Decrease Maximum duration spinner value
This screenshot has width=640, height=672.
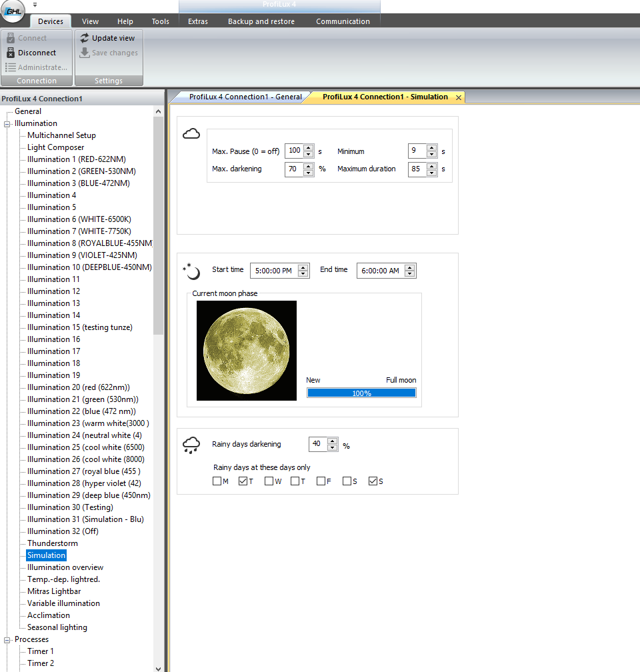[x=432, y=173]
